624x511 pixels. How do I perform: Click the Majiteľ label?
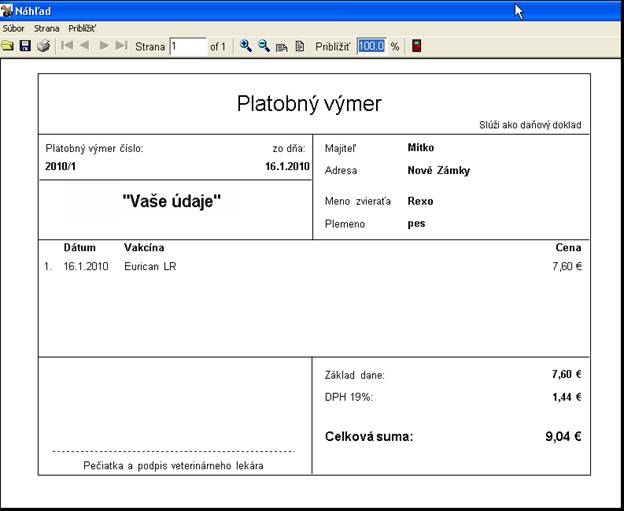pos(340,148)
